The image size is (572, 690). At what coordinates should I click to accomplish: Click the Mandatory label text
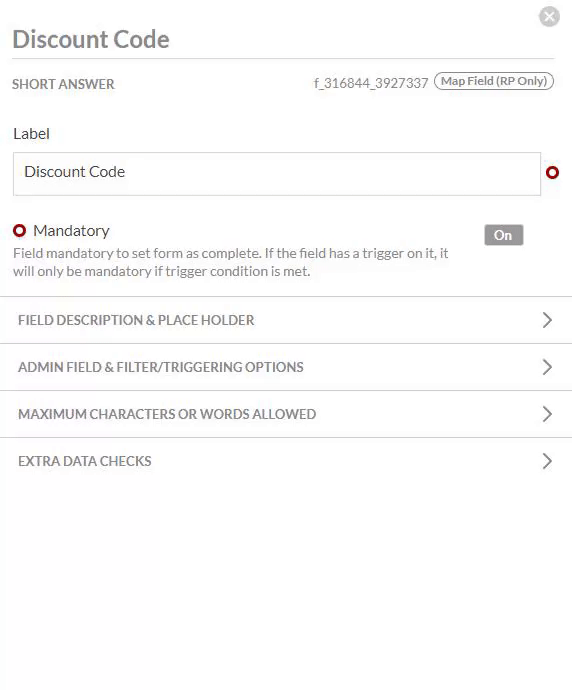click(x=71, y=231)
